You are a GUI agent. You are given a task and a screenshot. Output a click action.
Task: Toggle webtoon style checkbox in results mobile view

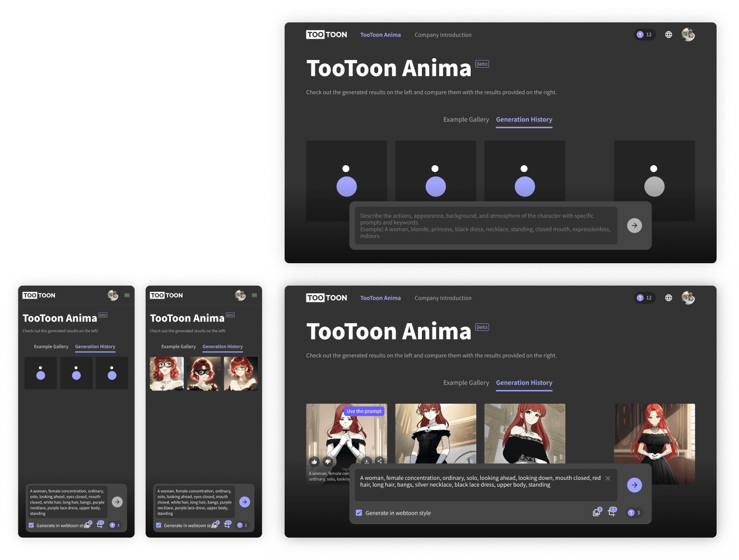159,525
